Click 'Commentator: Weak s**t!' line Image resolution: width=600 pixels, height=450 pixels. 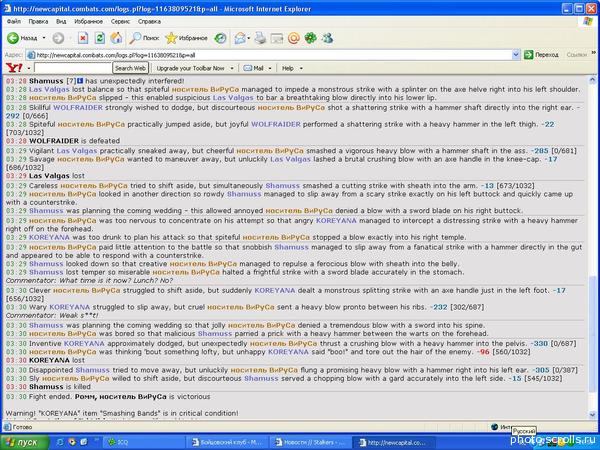(x=52, y=316)
